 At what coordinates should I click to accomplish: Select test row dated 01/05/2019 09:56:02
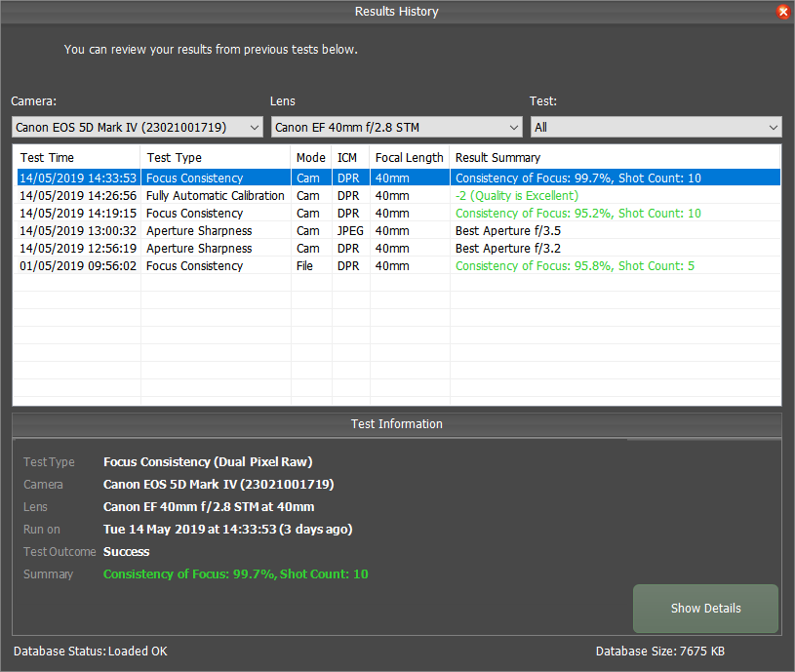click(x=399, y=266)
